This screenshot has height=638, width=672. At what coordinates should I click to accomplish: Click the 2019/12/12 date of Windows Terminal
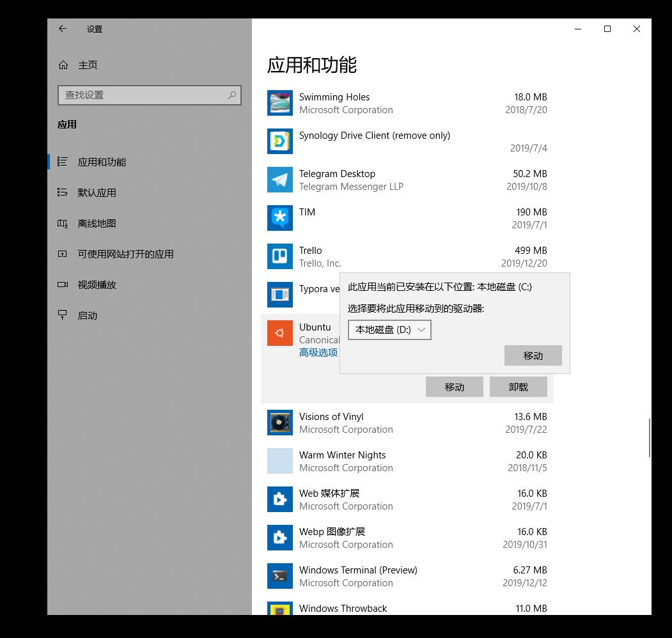pyautogui.click(x=525, y=583)
